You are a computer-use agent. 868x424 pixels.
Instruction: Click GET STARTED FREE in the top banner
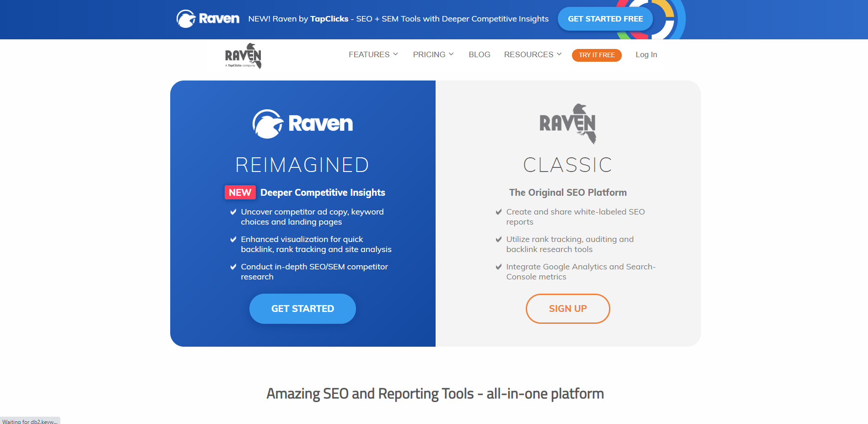point(605,19)
